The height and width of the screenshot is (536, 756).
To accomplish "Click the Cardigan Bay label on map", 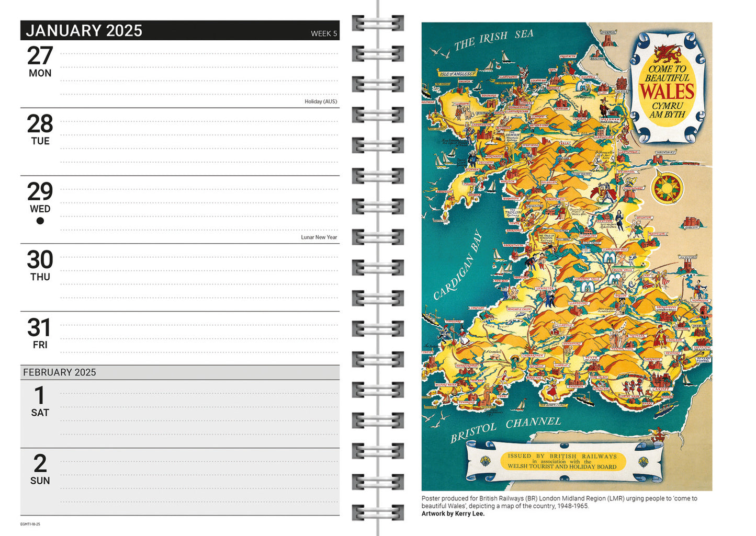I will point(457,266).
